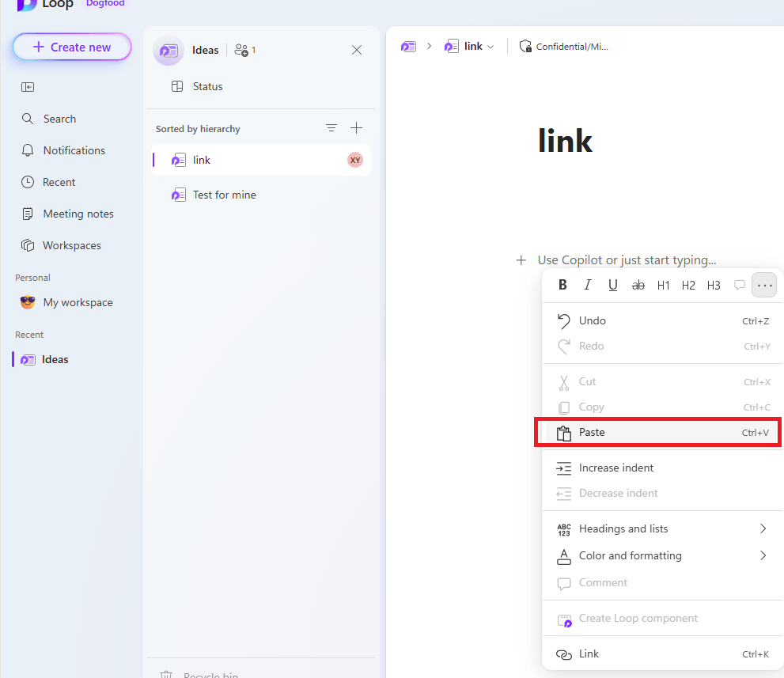The height and width of the screenshot is (678, 784).
Task: Open Notifications bell in sidebar
Action: click(63, 150)
